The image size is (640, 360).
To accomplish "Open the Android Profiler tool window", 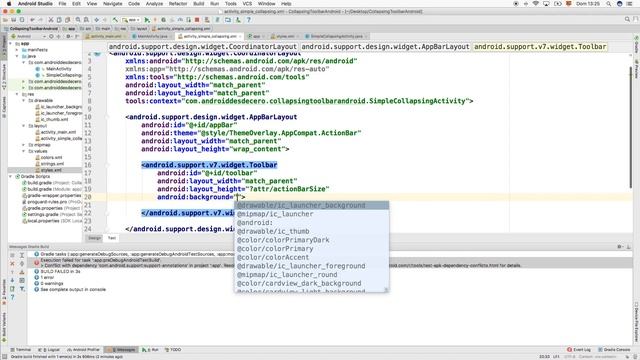I will [84, 350].
